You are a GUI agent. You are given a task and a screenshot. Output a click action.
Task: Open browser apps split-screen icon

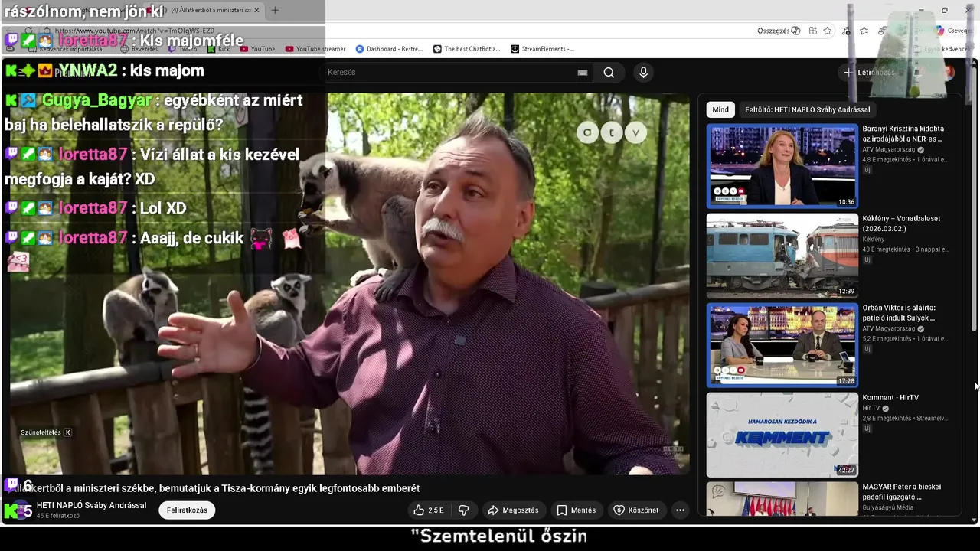pyautogui.click(x=812, y=31)
